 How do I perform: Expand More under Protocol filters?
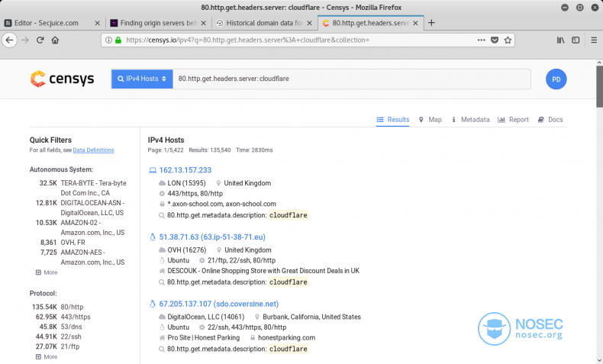pyautogui.click(x=47, y=356)
